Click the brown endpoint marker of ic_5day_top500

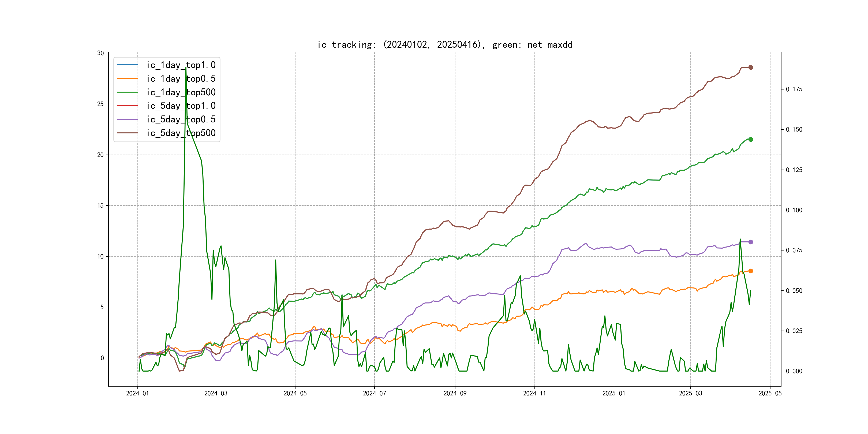750,68
